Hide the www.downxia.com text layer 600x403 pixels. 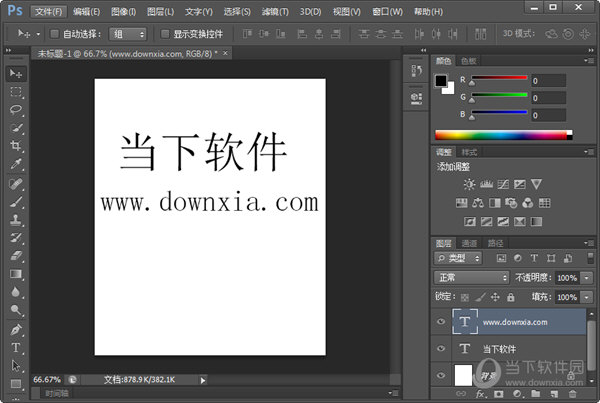[441, 321]
